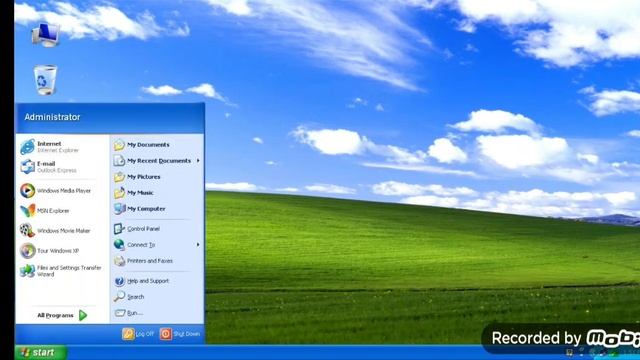Select Connect To menu entry
Screen dimensions: 640x360
click(x=157, y=244)
